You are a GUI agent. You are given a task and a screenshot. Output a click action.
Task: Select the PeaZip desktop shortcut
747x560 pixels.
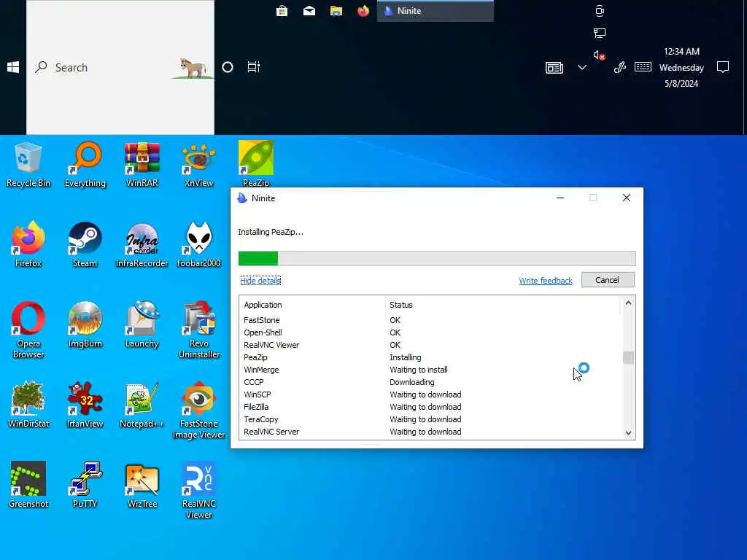point(256,163)
